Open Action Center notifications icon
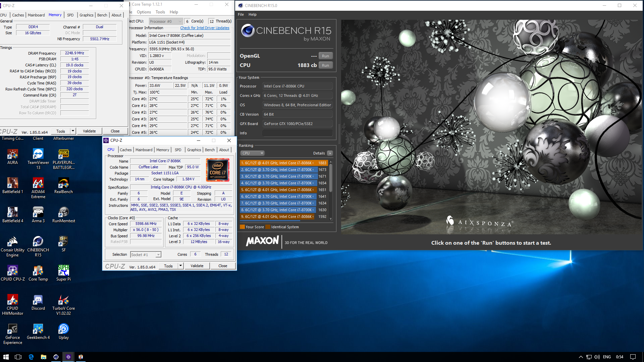Screen dimensions: 644x362 pos(633,357)
